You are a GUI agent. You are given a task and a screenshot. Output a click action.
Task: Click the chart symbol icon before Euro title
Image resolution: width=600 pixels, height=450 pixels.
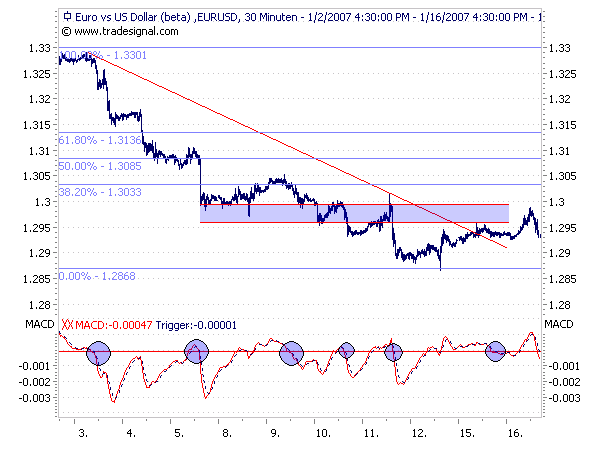click(x=66, y=17)
